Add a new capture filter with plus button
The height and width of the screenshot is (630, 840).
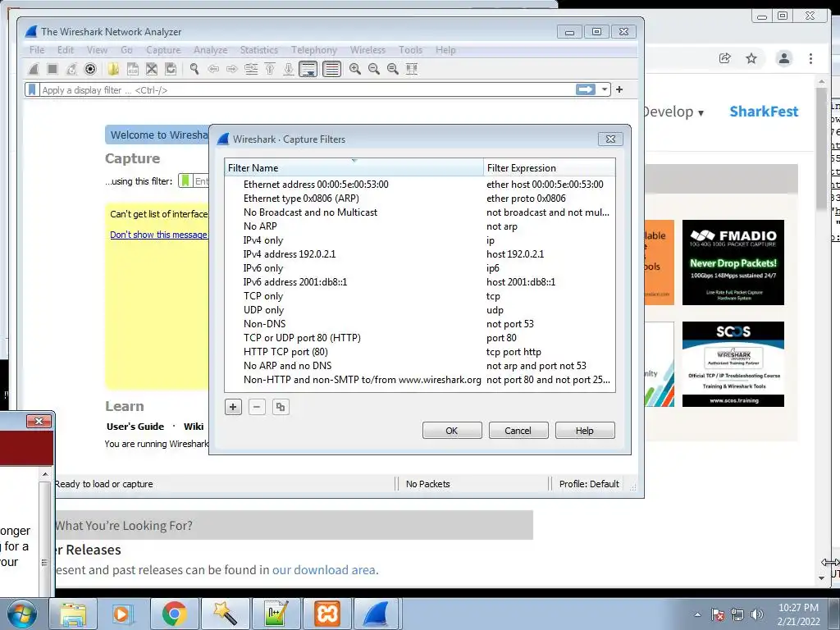233,407
